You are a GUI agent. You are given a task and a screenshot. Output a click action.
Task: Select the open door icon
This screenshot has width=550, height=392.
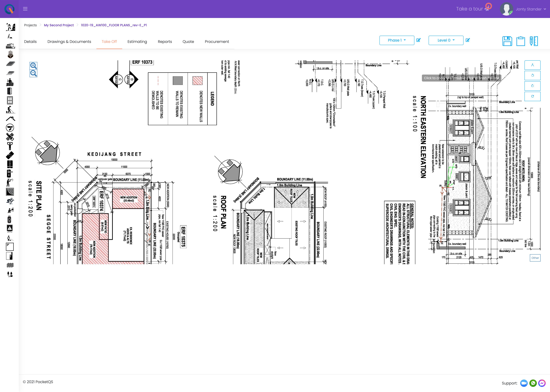click(10, 91)
